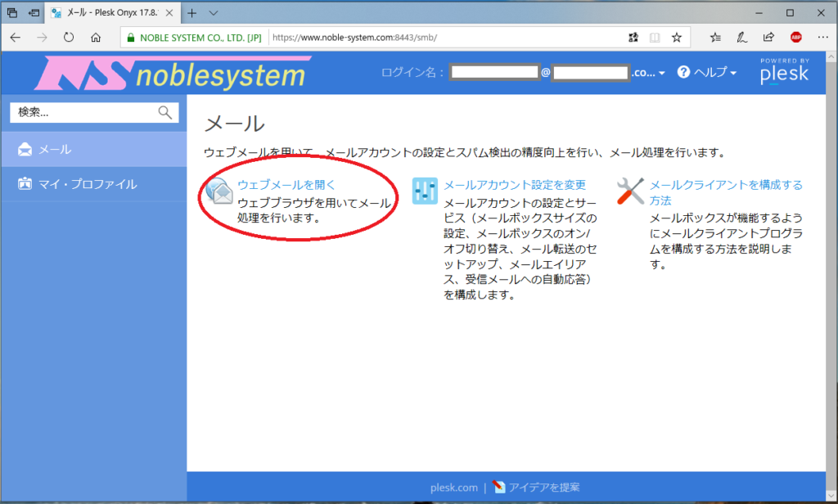Click the Share icon in the browser toolbar
The height and width of the screenshot is (504, 838).
click(x=768, y=37)
